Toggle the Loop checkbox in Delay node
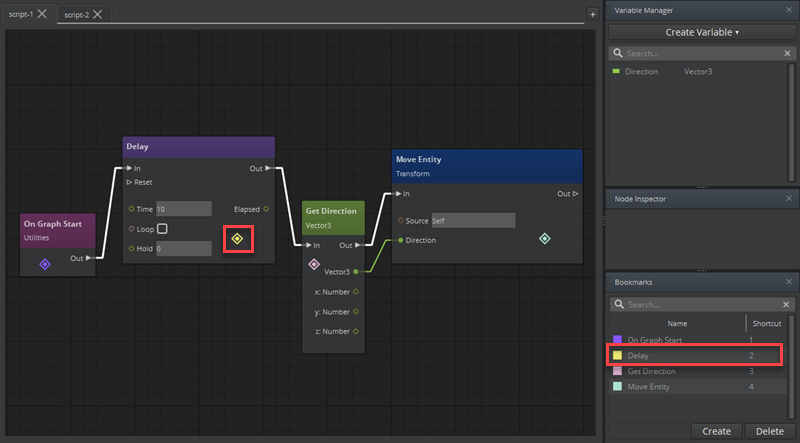Viewport: 800px width, 443px height. point(162,229)
